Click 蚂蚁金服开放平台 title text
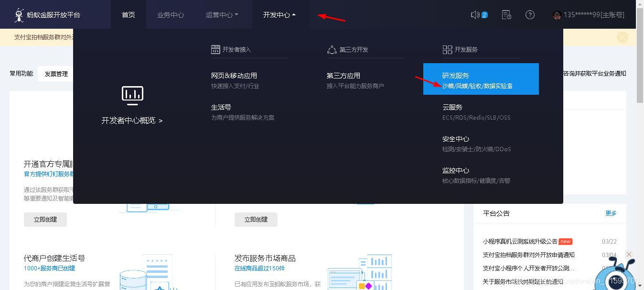 54,15
